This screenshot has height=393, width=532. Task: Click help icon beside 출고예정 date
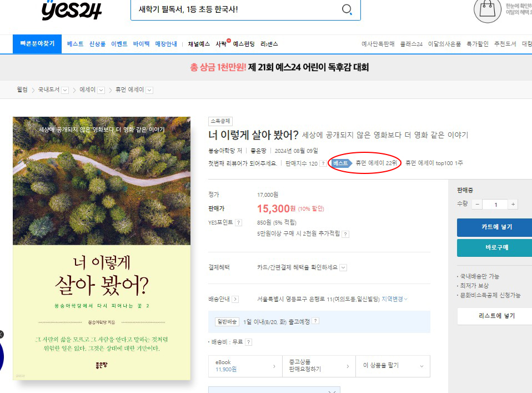pos(315,321)
